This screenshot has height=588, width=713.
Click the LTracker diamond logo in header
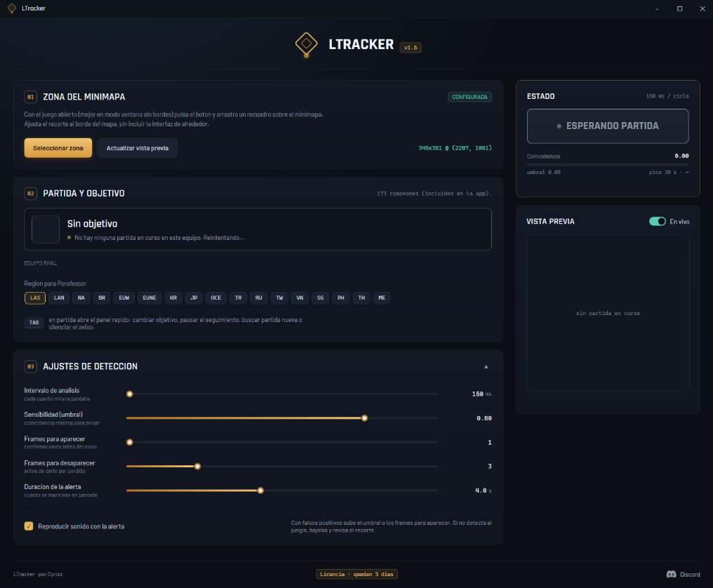click(306, 45)
